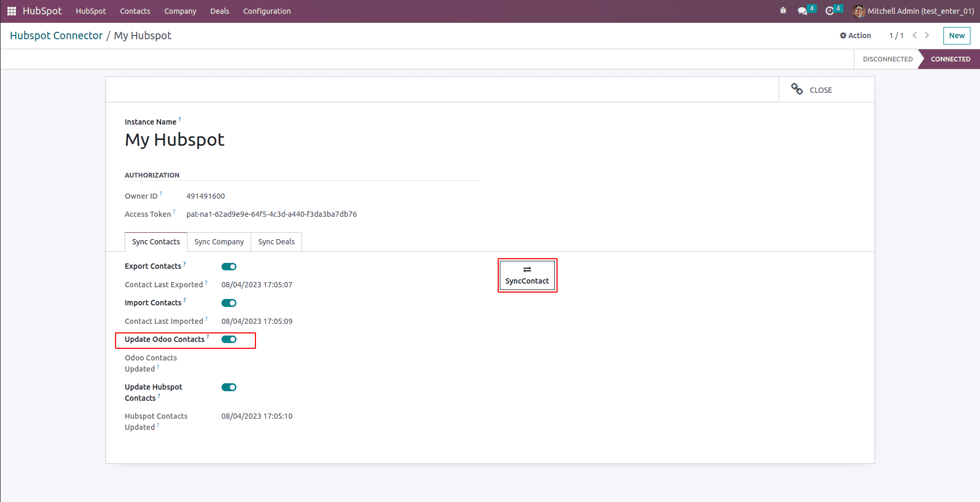The image size is (980, 502).
Task: Click Owner ID value 491491600
Action: [206, 196]
